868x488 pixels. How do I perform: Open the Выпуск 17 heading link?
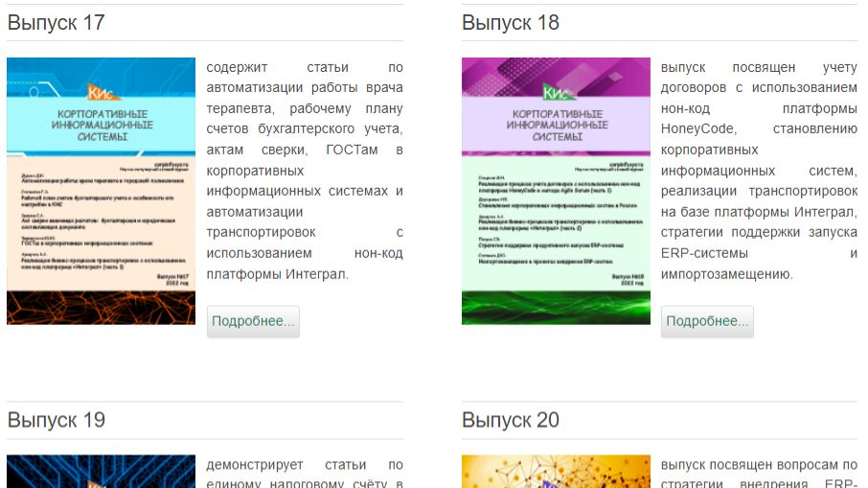pos(56,23)
